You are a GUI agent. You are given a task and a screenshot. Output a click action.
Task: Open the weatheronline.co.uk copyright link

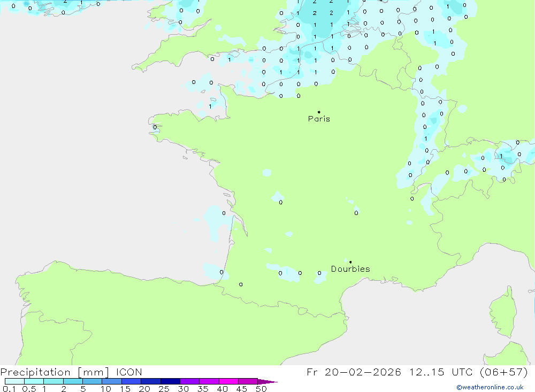tap(490, 387)
